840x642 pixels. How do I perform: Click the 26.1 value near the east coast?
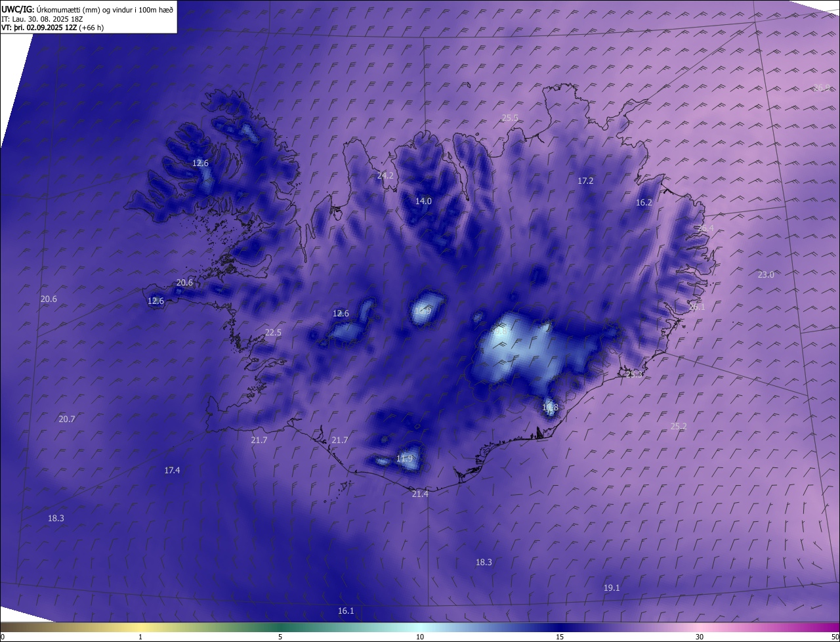click(697, 307)
